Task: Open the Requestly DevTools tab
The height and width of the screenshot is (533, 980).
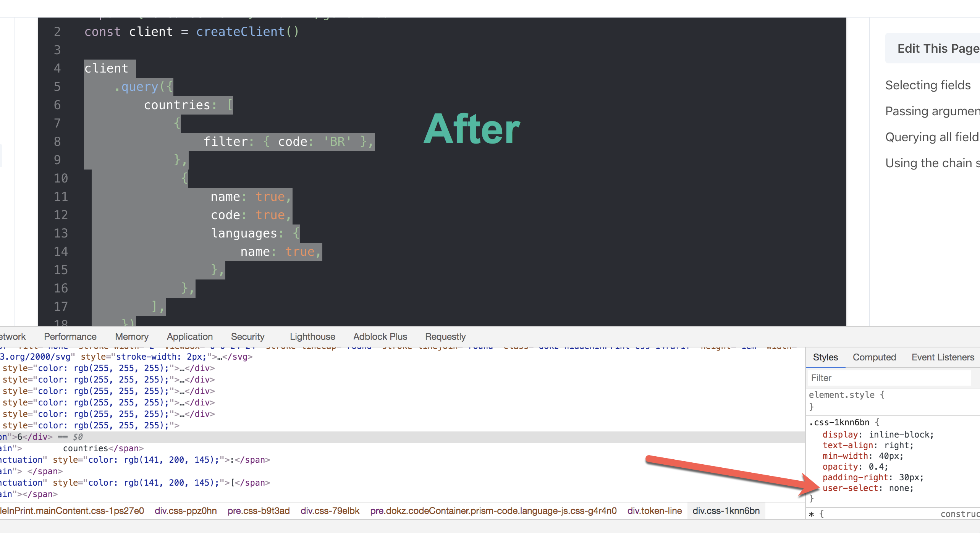Action: point(445,337)
